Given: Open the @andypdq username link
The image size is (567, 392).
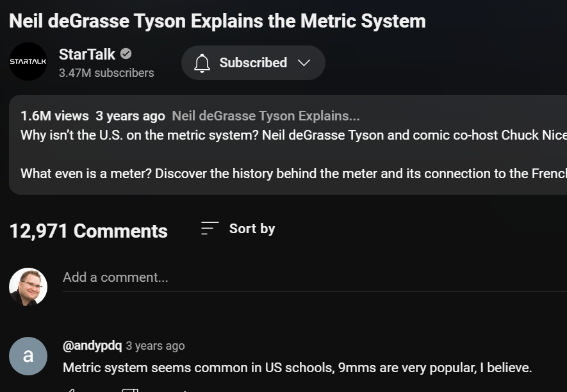Looking at the screenshot, I should coord(92,346).
